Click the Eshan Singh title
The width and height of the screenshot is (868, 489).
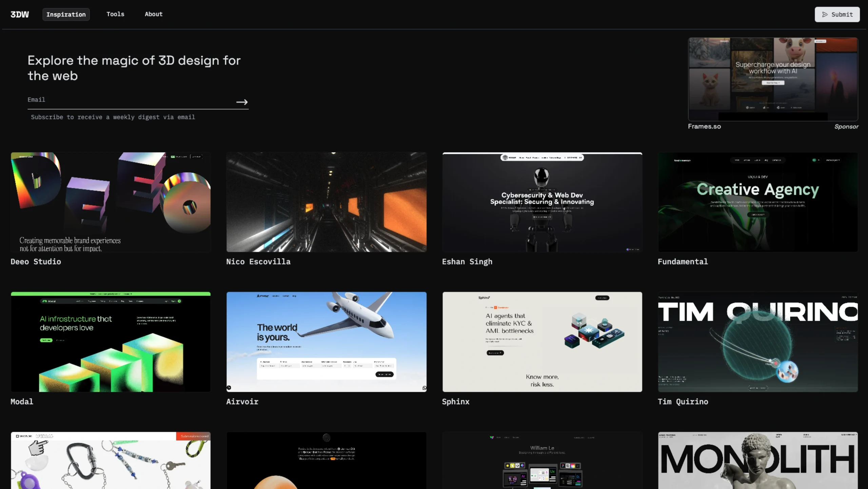click(x=467, y=261)
